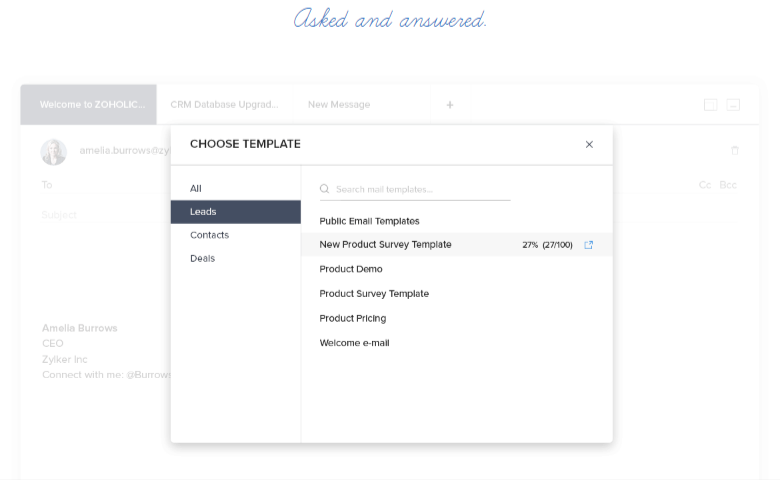The height and width of the screenshot is (480, 780).
Task: Select the Leads category
Action: (236, 212)
